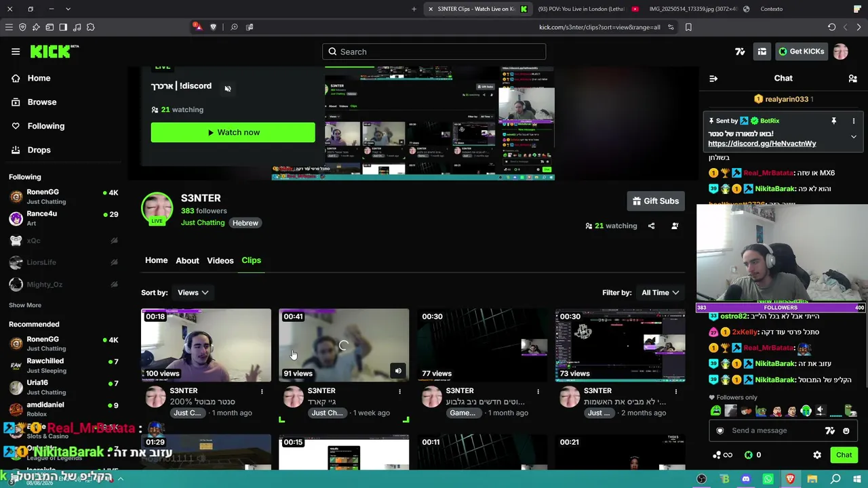Open Discord from the taskbar
This screenshot has height=488, width=868.
pyautogui.click(x=746, y=479)
